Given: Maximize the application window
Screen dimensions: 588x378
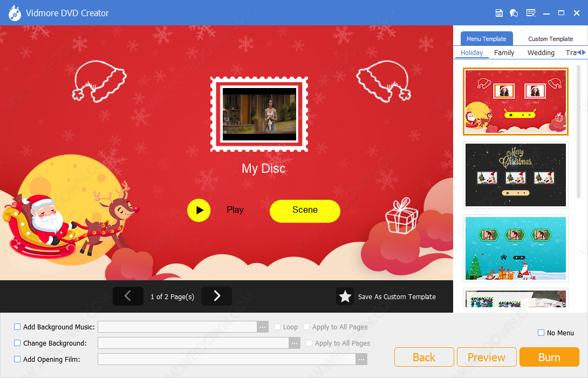Looking at the screenshot, I should click(x=561, y=13).
